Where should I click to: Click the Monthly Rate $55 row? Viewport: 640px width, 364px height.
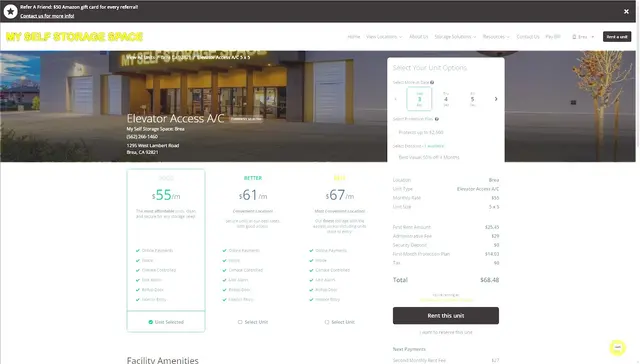pyautogui.click(x=446, y=198)
